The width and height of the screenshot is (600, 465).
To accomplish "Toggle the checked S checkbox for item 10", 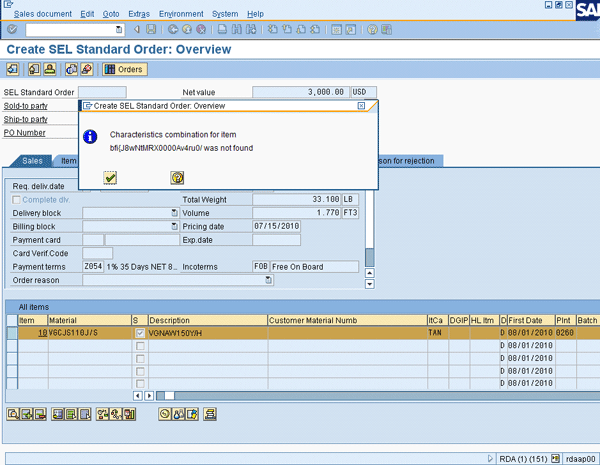I will pos(140,332).
